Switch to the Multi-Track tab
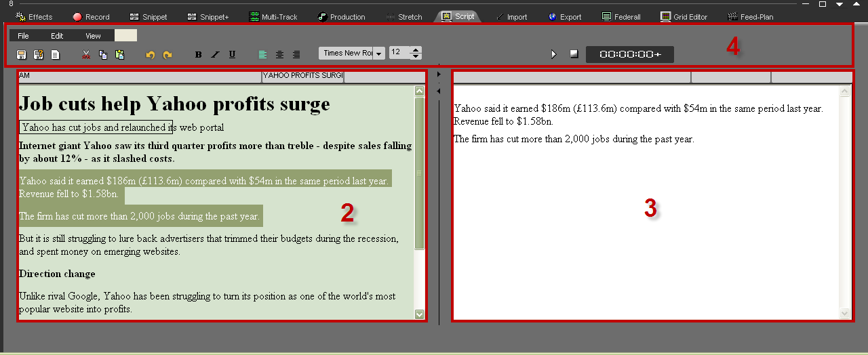 point(273,17)
